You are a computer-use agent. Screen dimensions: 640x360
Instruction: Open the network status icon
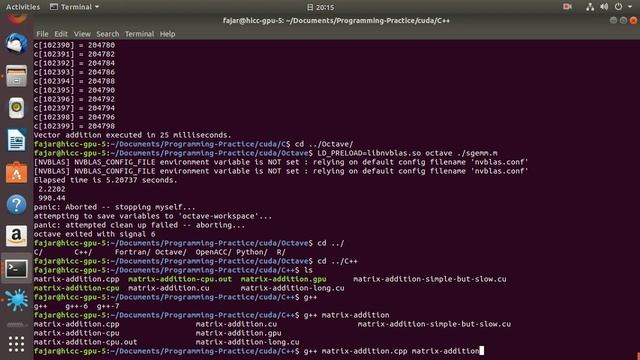(x=590, y=7)
